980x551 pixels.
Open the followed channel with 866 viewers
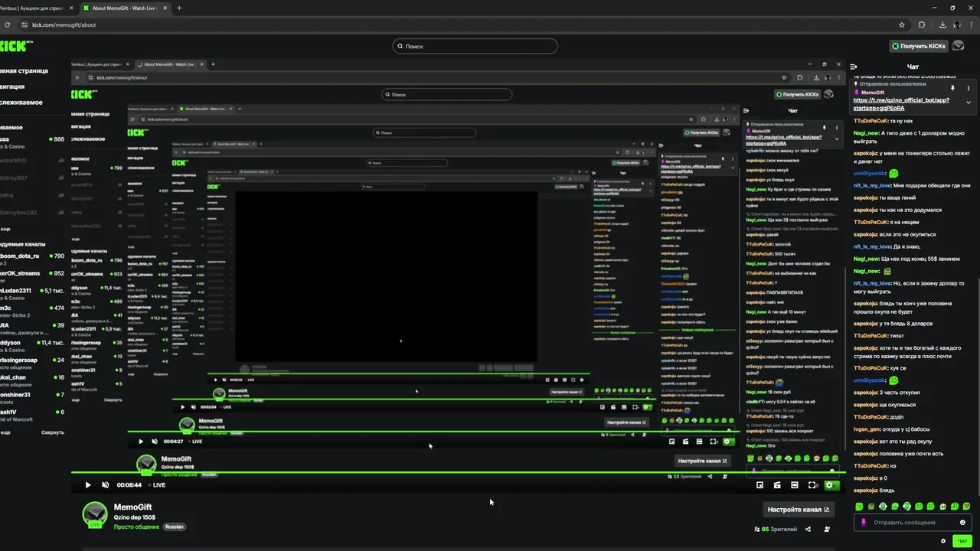[32, 142]
